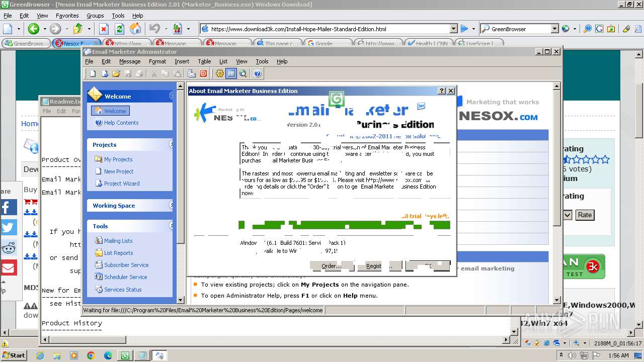Screen dimensions: 644x362
Task: Click New document icon in Email Marketer toolbar
Action: point(93,74)
